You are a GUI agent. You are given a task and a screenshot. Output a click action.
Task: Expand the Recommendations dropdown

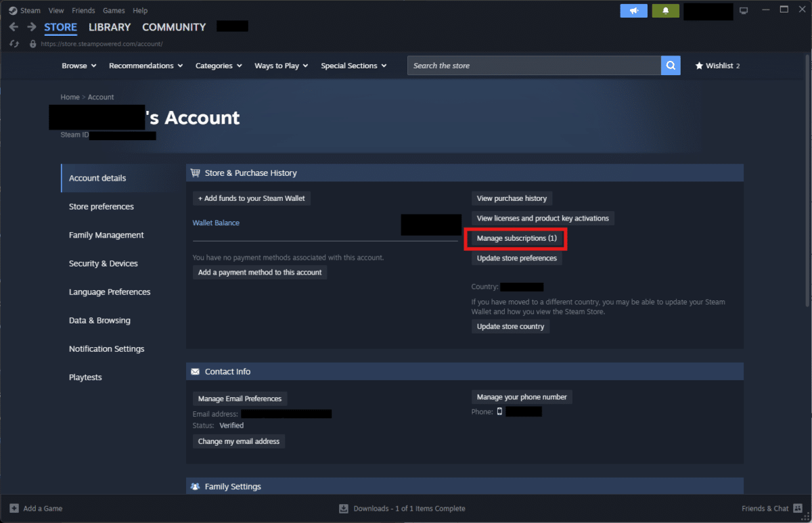pyautogui.click(x=146, y=66)
